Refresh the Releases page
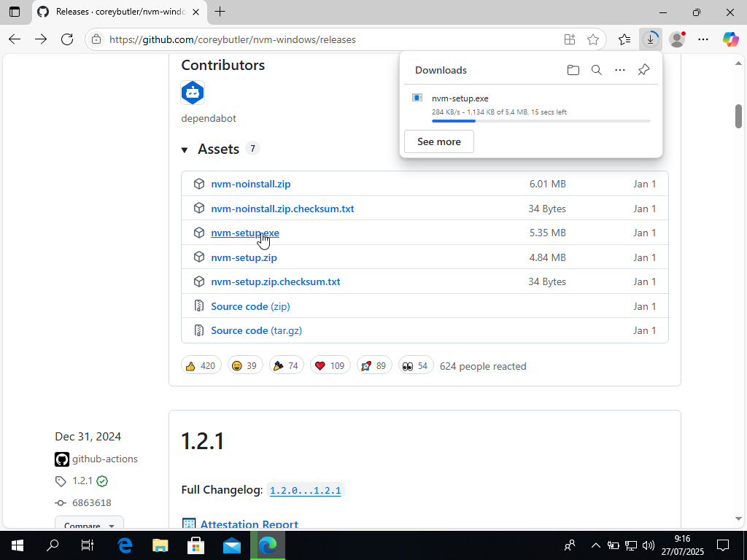This screenshot has width=747, height=560. click(x=67, y=39)
